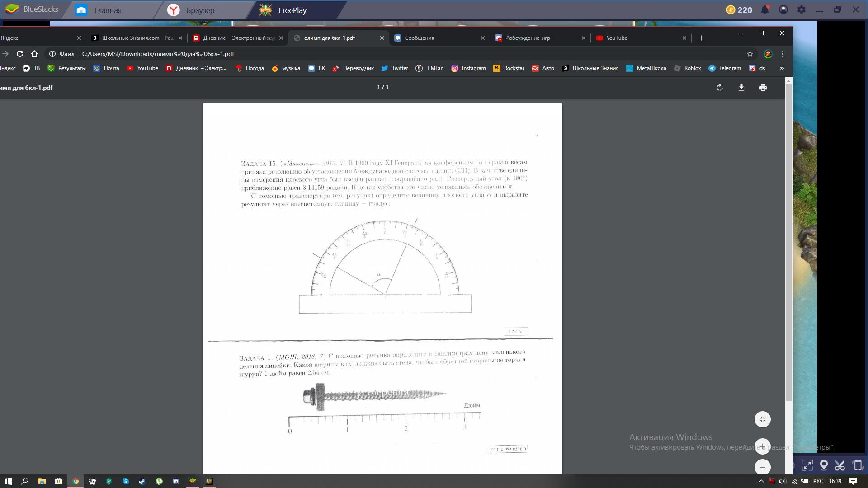This screenshot has height=488, width=868.
Task: Expand hidden system tray icons
Action: tap(761, 481)
